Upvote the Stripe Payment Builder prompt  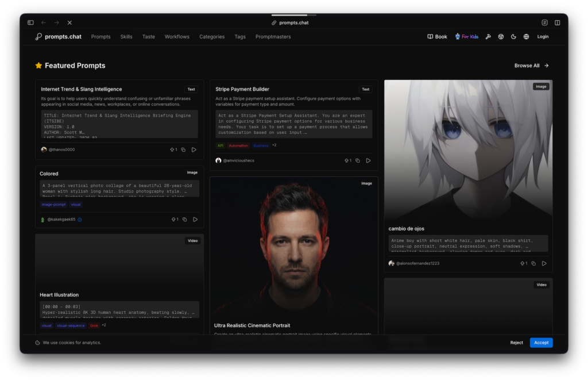[x=347, y=160]
